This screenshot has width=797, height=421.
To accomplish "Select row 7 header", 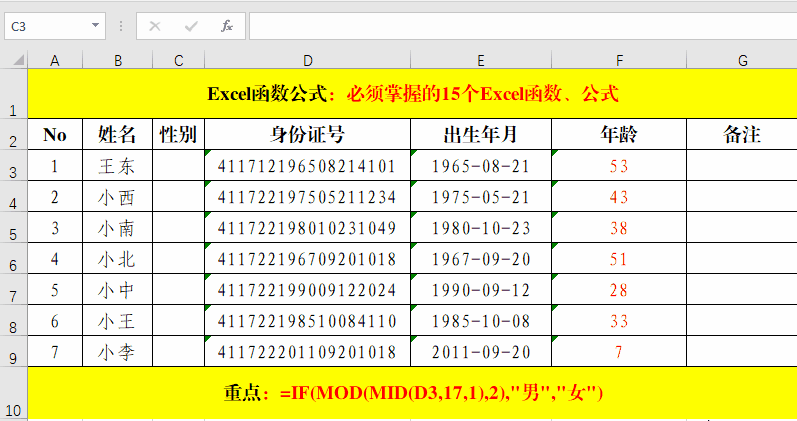I will click(x=14, y=289).
